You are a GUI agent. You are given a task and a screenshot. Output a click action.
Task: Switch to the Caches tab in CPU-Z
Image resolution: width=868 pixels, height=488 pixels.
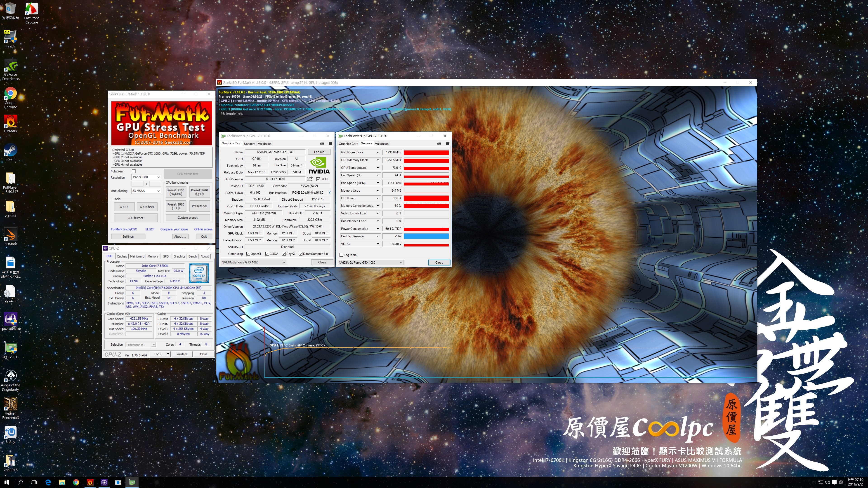[x=122, y=256]
